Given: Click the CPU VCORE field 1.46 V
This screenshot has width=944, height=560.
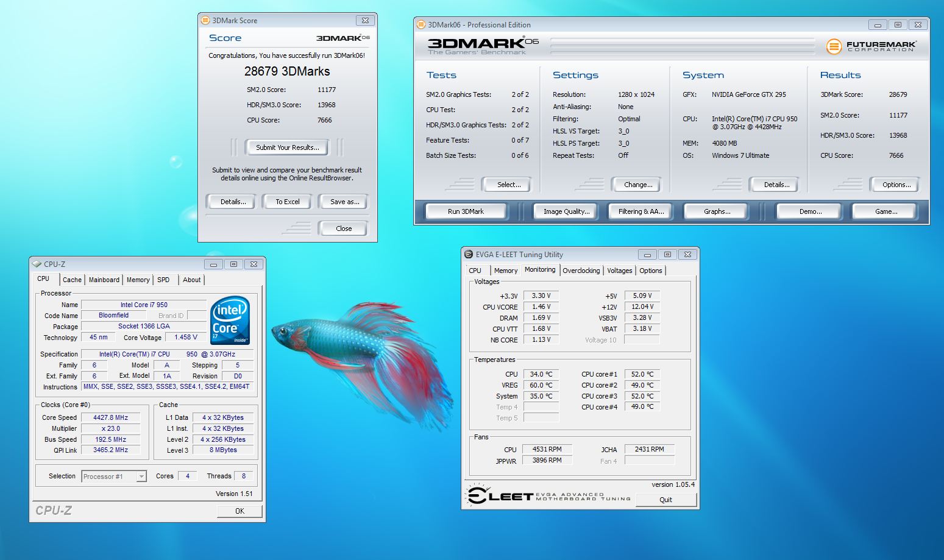Looking at the screenshot, I should coord(541,307).
